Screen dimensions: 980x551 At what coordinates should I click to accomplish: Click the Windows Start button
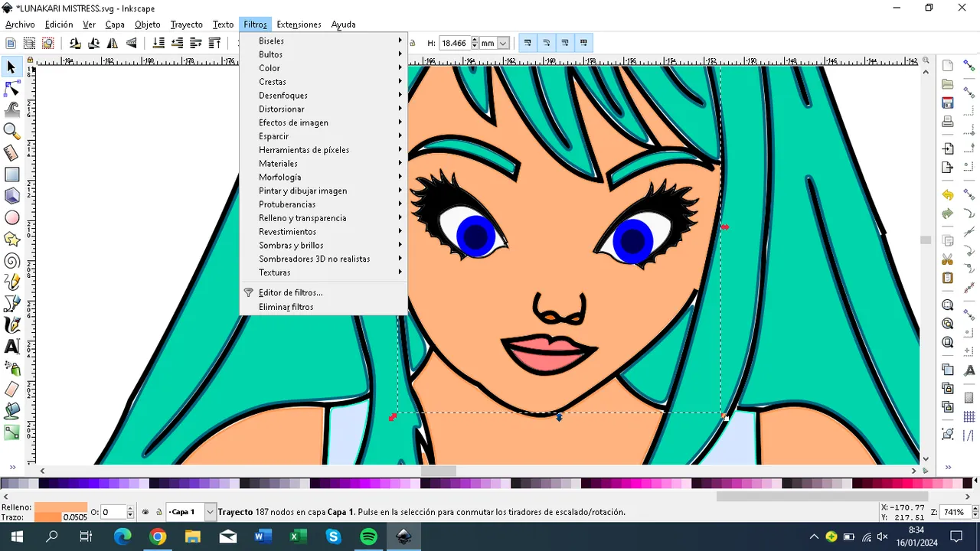(x=16, y=536)
